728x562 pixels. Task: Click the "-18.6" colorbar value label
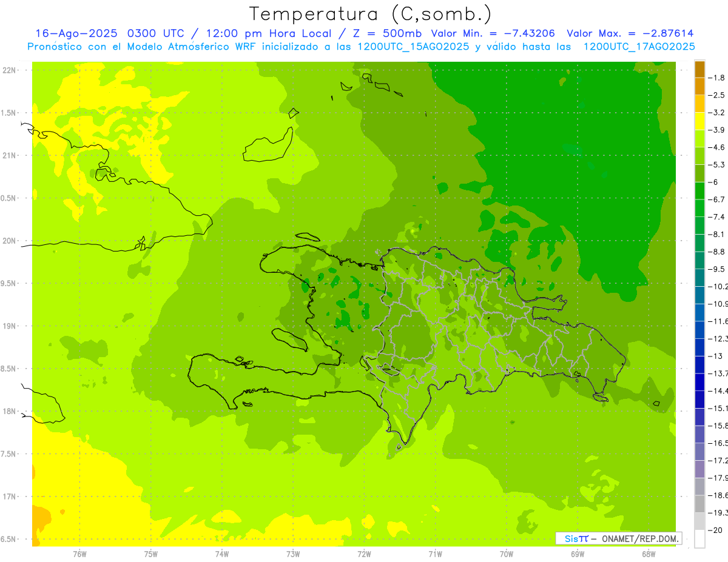(x=718, y=495)
